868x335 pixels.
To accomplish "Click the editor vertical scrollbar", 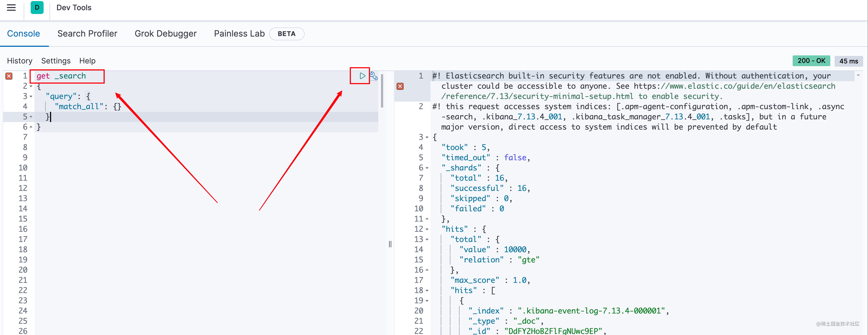I will 382,90.
